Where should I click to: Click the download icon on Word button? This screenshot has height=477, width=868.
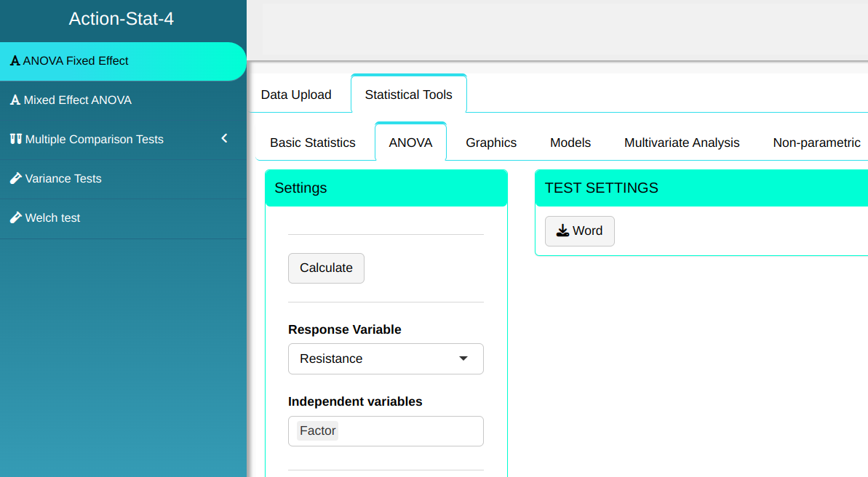point(562,231)
